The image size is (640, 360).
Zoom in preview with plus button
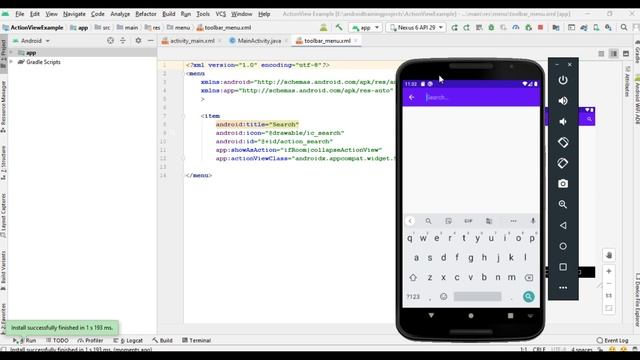coord(609,271)
